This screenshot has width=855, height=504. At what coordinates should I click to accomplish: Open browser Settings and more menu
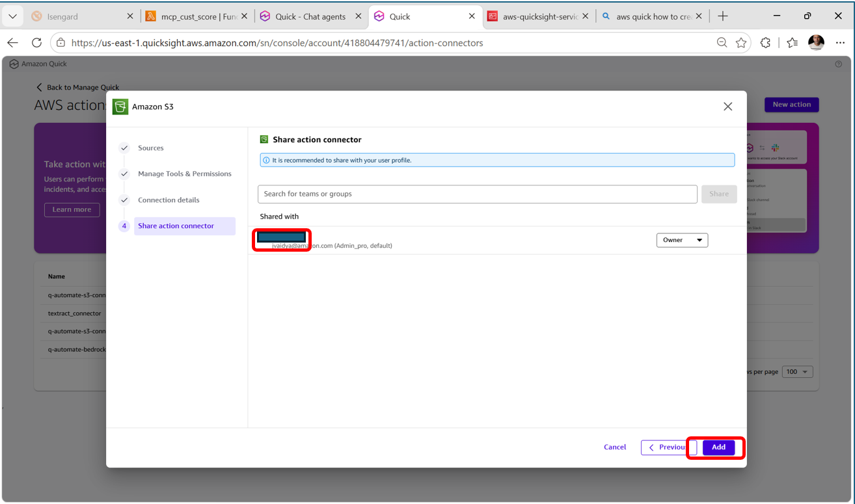point(840,43)
